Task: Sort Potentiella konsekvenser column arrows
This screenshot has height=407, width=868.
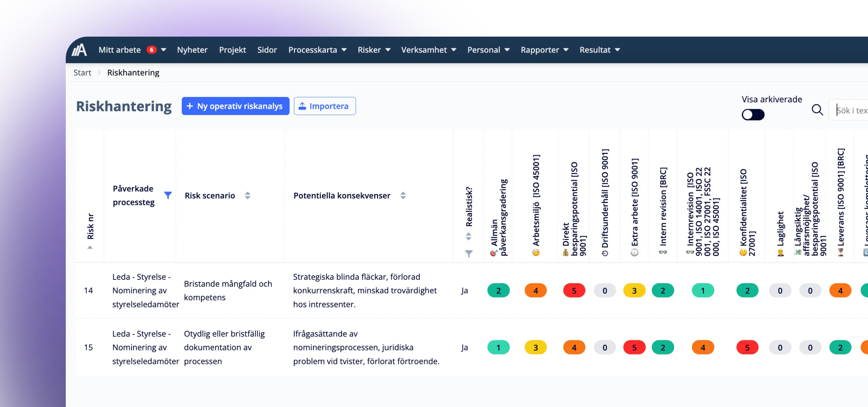Action: [x=403, y=195]
